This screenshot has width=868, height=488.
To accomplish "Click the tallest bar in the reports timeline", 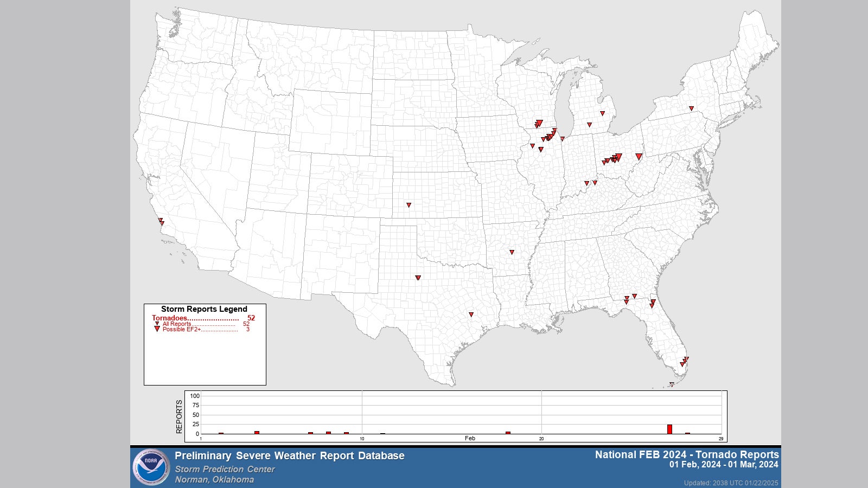I will click(670, 428).
